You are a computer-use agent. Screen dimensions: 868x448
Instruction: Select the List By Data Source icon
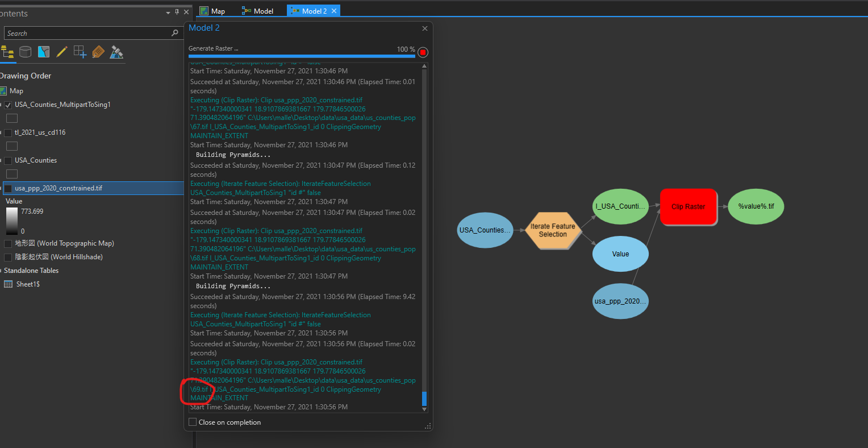click(x=25, y=52)
